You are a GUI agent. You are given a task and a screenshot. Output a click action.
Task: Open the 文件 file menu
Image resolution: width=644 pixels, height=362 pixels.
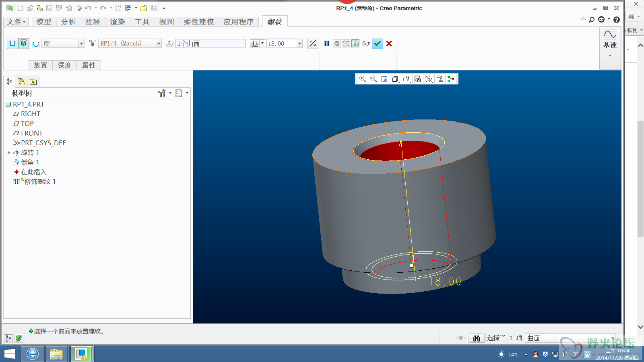tap(16, 22)
